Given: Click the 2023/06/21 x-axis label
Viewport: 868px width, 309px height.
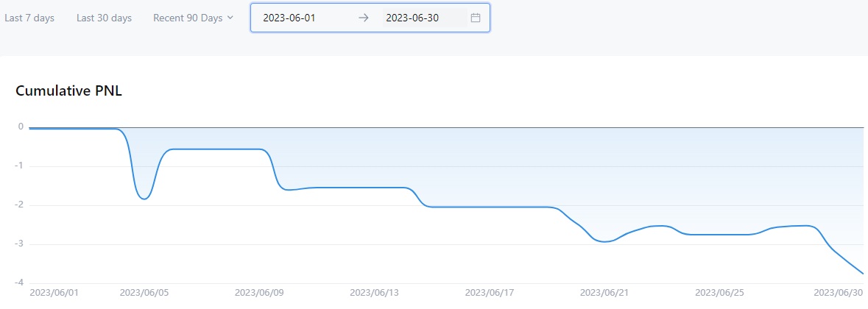Looking at the screenshot, I should pyautogui.click(x=604, y=293).
